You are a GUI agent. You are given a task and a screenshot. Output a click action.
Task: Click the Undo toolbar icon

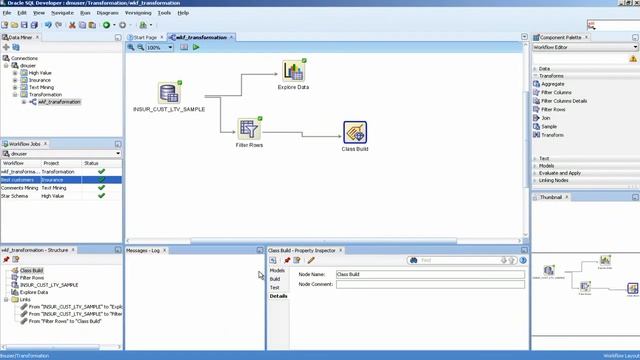(48, 25)
